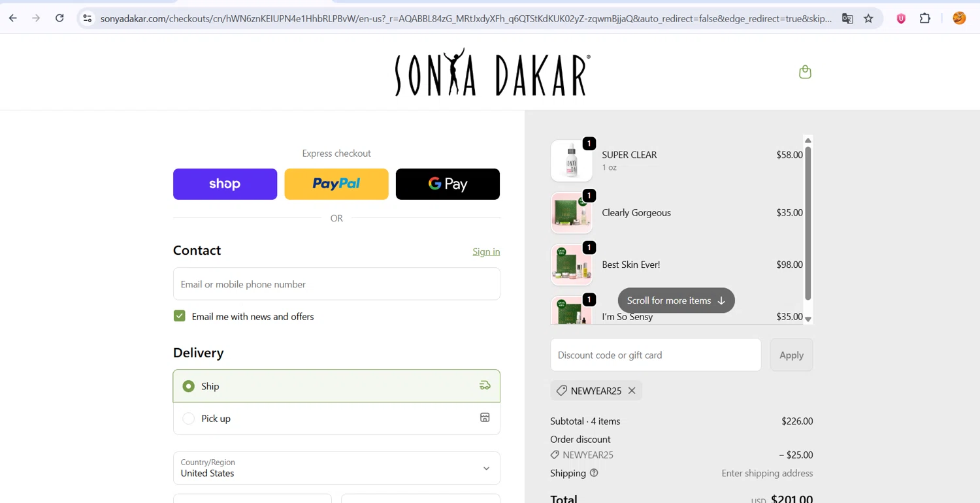Check out with PayPal

[336, 184]
